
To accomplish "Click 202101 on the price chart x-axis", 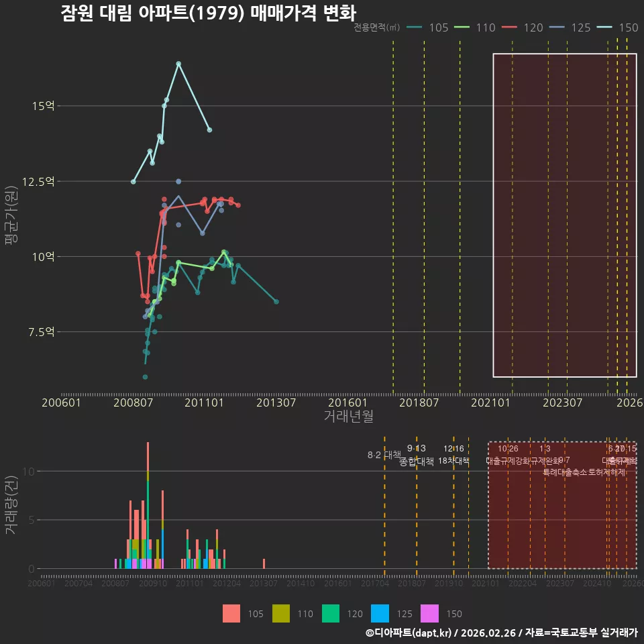I will (490, 402).
